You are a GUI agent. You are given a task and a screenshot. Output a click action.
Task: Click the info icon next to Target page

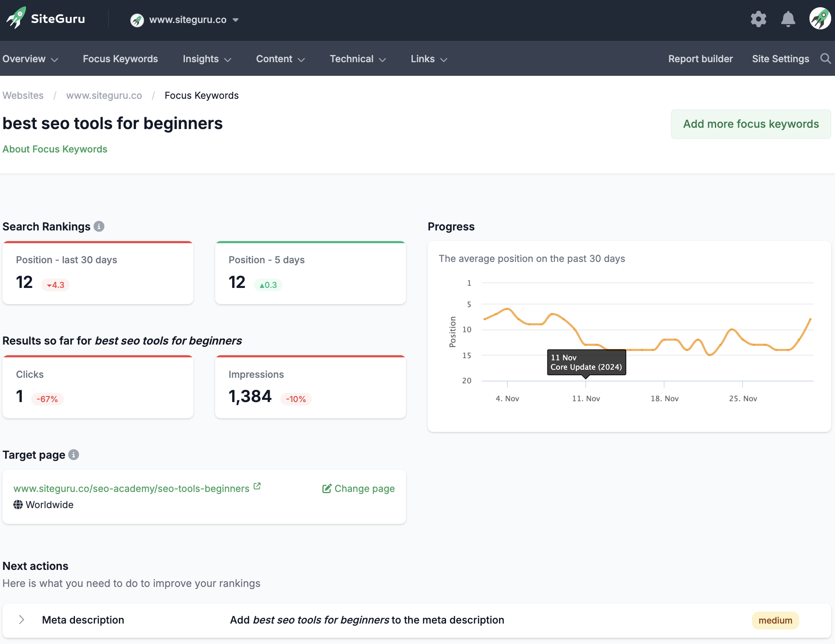coord(74,455)
